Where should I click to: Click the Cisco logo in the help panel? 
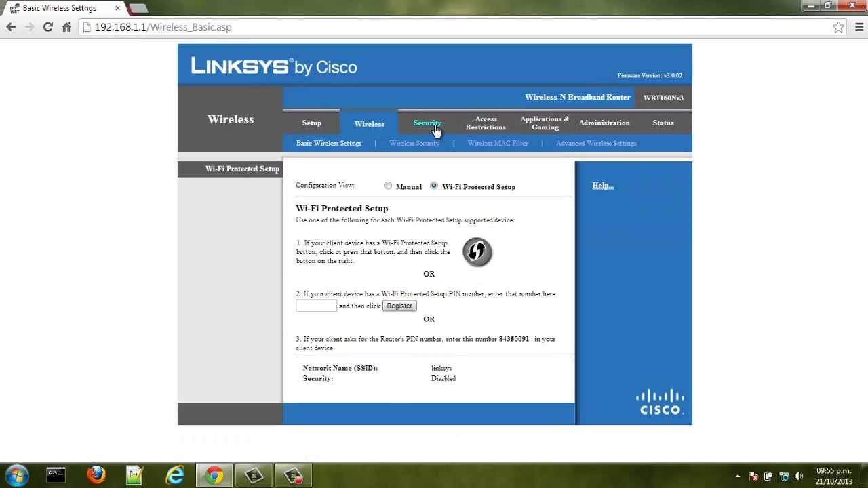[x=660, y=402]
